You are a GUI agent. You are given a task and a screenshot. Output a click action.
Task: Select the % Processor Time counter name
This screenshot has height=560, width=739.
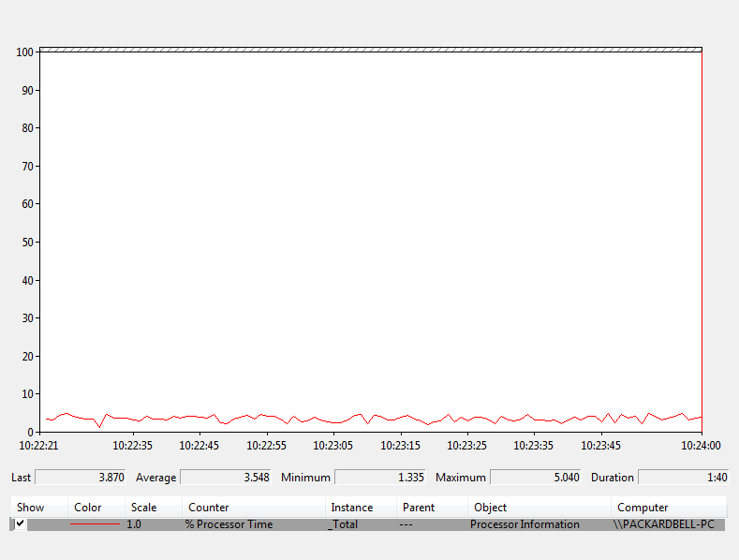point(229,524)
